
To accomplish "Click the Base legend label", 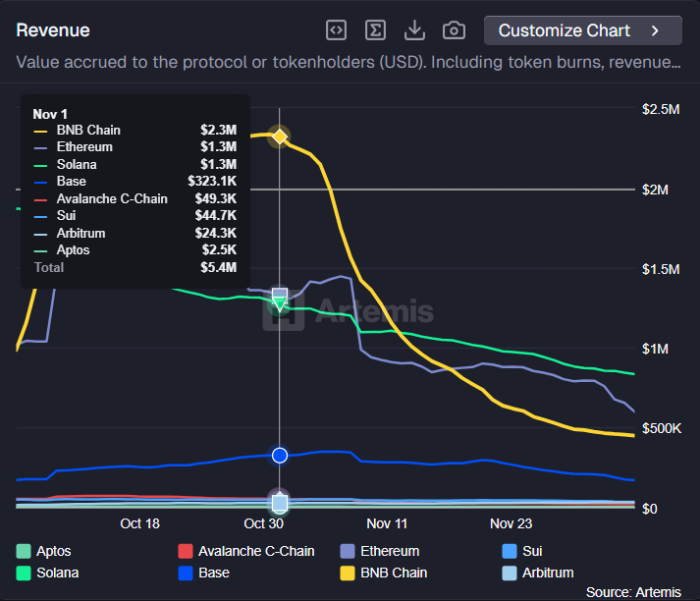I will click(x=214, y=573).
